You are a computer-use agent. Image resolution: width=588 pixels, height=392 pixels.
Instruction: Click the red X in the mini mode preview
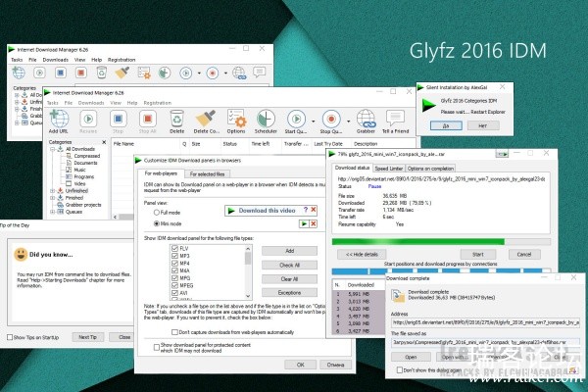(314, 224)
